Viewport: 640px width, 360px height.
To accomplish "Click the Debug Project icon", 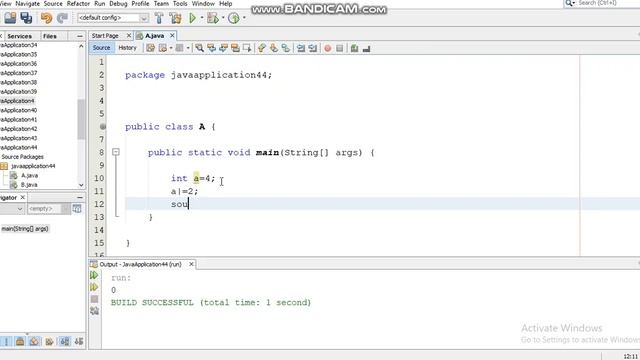I will coord(213,18).
